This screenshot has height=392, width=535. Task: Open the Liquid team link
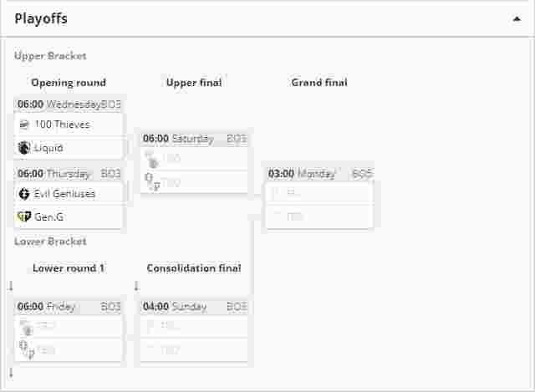click(x=48, y=148)
